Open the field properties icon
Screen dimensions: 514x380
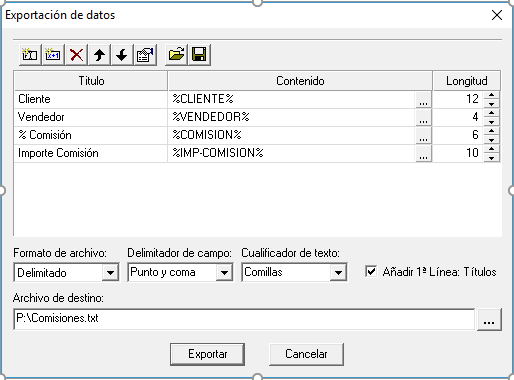[x=145, y=55]
